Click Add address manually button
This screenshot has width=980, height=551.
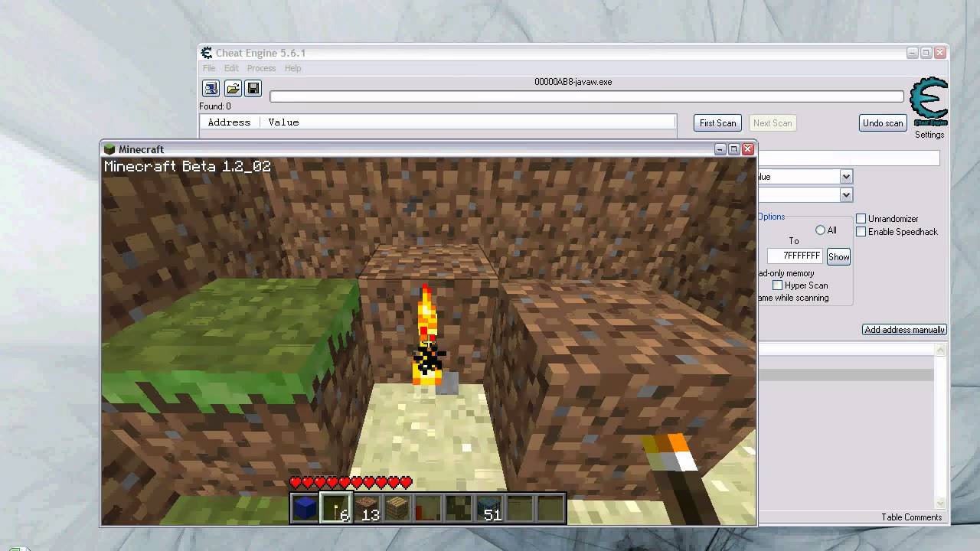[x=904, y=330]
